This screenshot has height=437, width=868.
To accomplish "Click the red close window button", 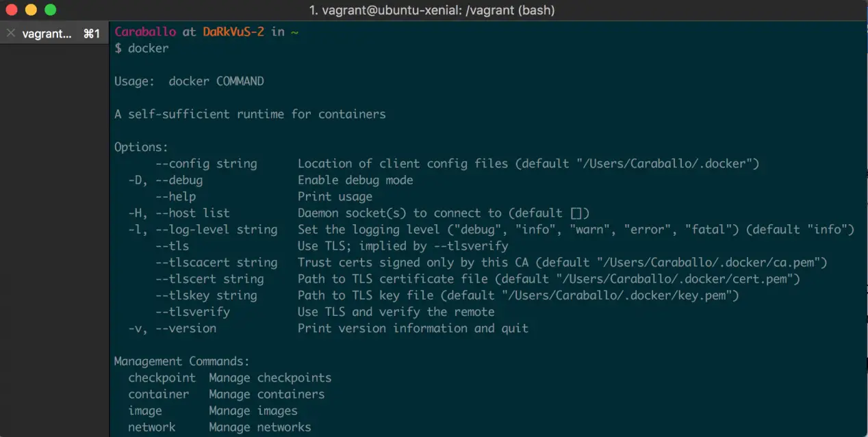I will coord(12,10).
